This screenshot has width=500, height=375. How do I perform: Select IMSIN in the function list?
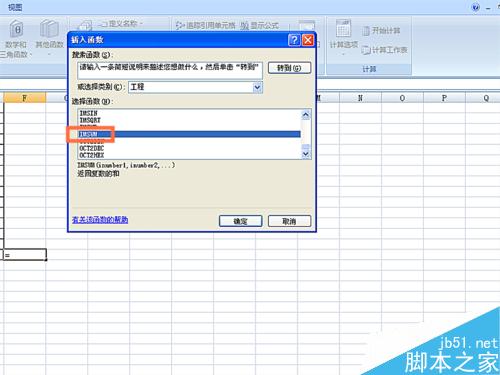(x=88, y=113)
